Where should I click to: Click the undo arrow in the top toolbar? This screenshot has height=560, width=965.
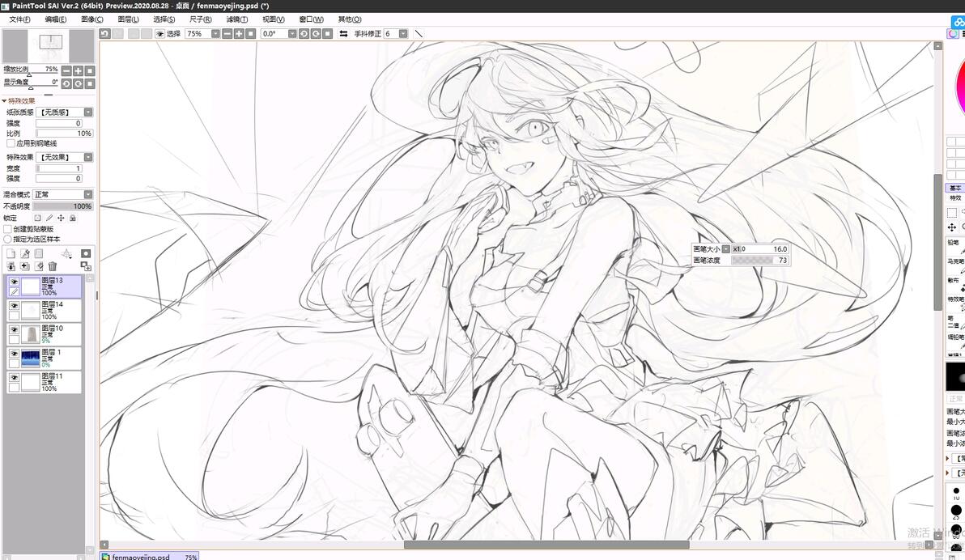click(x=105, y=34)
